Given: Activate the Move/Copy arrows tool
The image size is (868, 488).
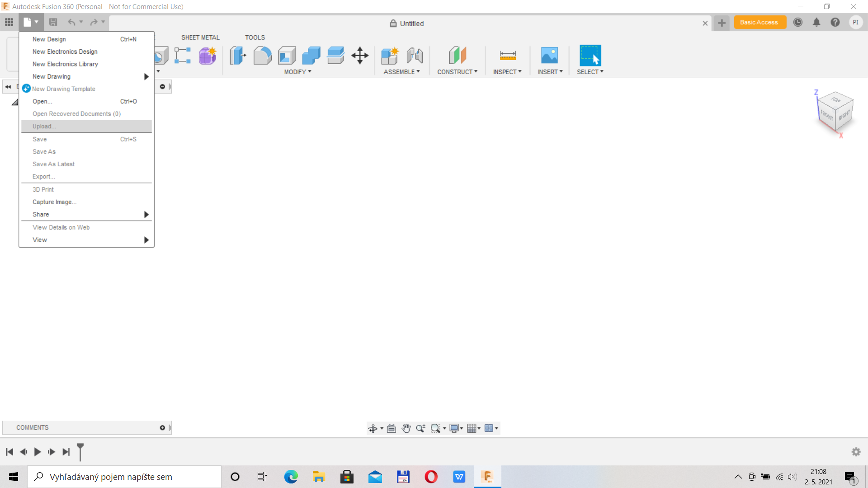Looking at the screenshot, I should pos(360,56).
